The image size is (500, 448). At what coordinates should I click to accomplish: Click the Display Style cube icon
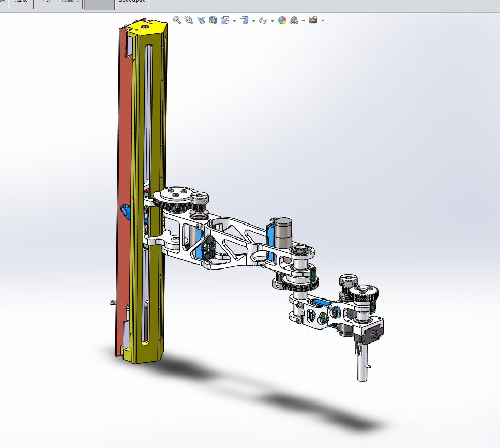coord(244,20)
